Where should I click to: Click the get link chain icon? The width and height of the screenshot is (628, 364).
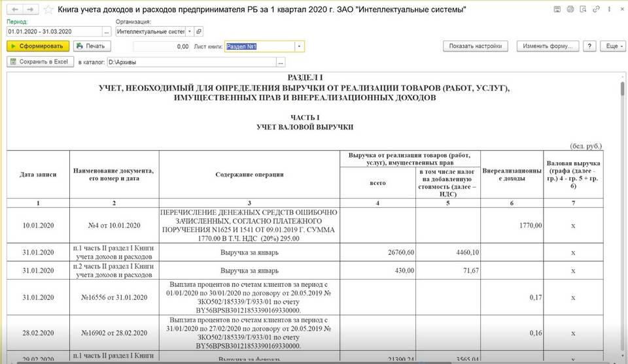[x=595, y=10]
